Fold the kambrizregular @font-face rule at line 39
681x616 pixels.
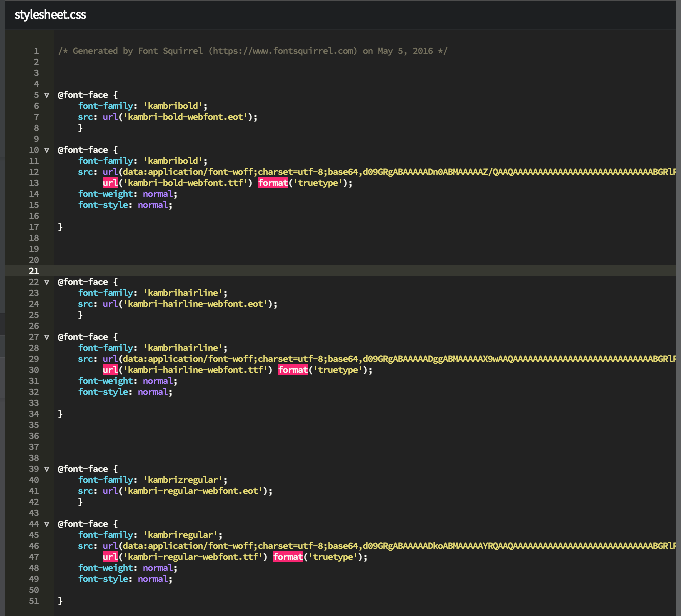click(x=47, y=469)
